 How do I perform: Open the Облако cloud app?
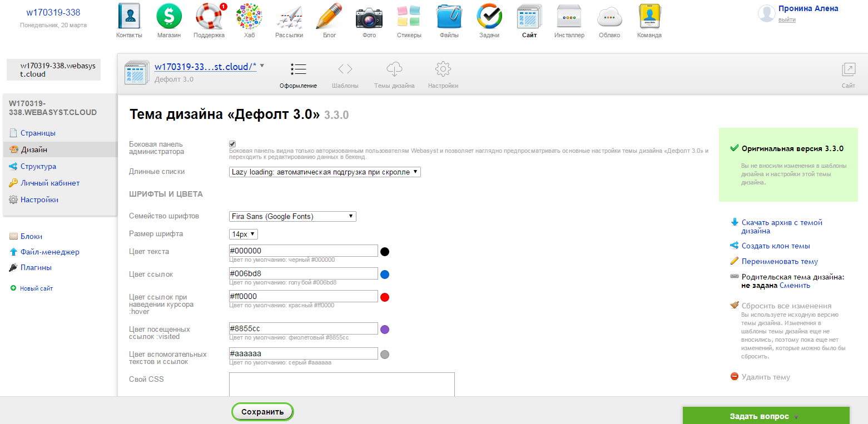tap(609, 17)
